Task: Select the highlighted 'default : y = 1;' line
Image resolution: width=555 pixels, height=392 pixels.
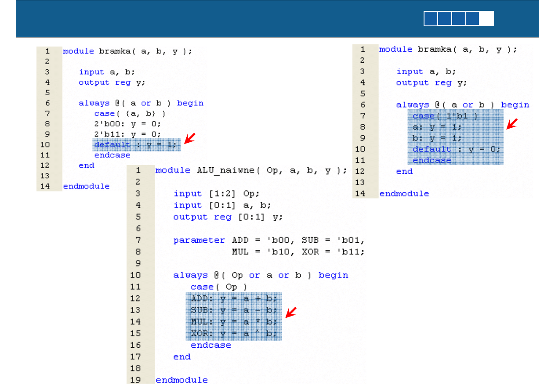Action: coord(137,145)
